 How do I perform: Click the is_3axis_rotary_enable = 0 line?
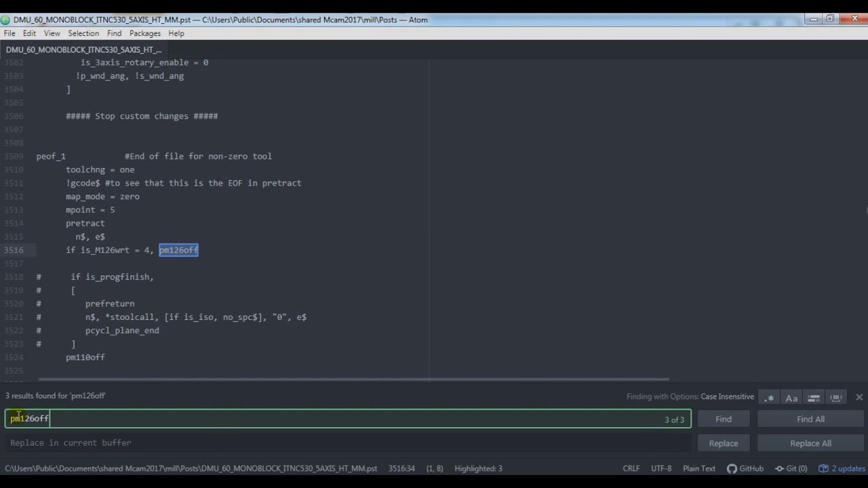point(144,62)
